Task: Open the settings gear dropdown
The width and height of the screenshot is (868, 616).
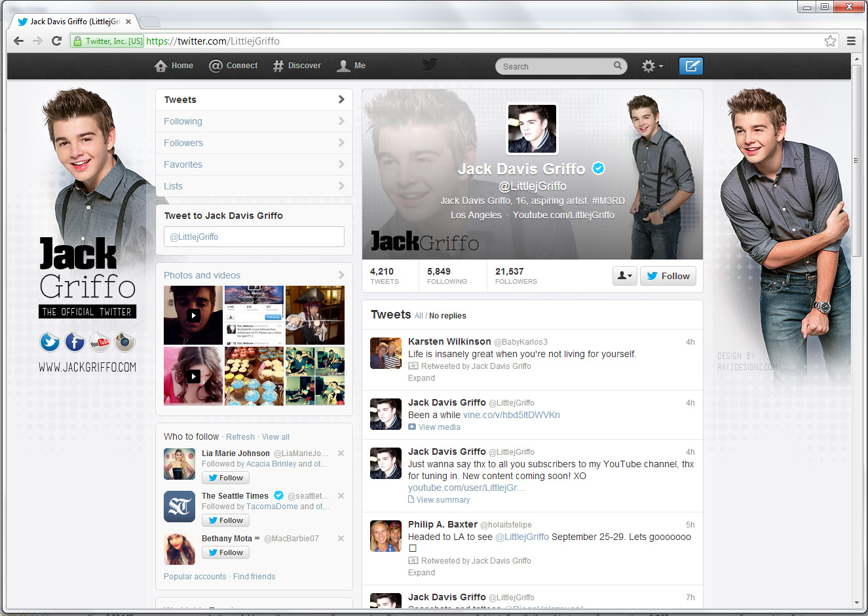Action: tap(652, 66)
